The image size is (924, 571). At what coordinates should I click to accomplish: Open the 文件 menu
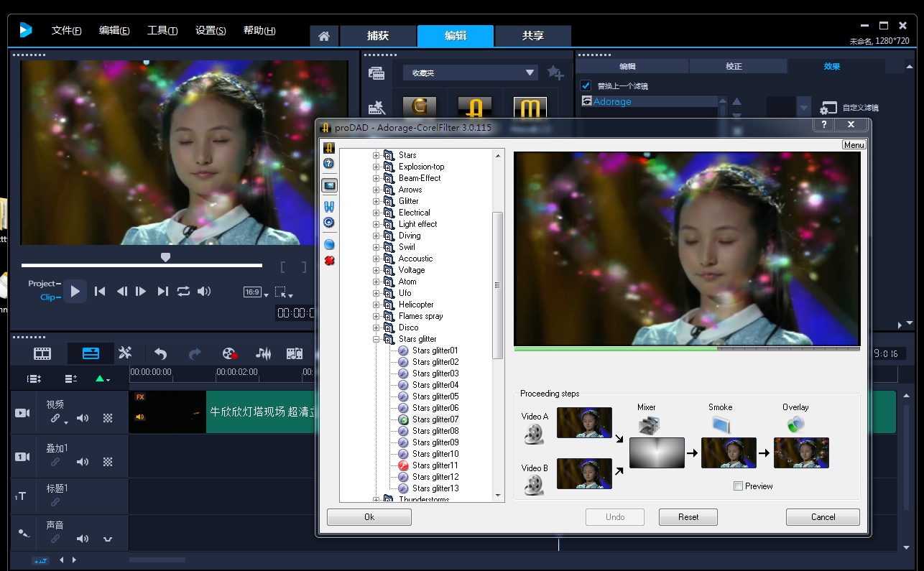point(66,31)
